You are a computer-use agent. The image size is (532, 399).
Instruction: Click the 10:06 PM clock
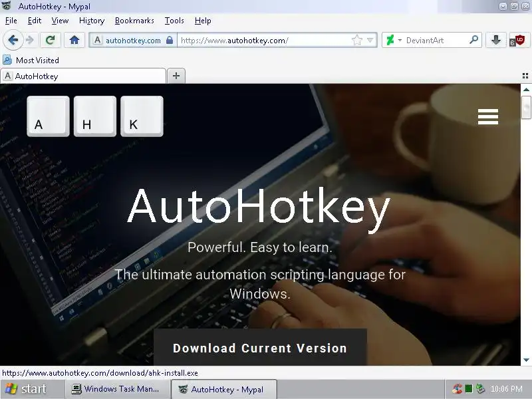click(506, 389)
